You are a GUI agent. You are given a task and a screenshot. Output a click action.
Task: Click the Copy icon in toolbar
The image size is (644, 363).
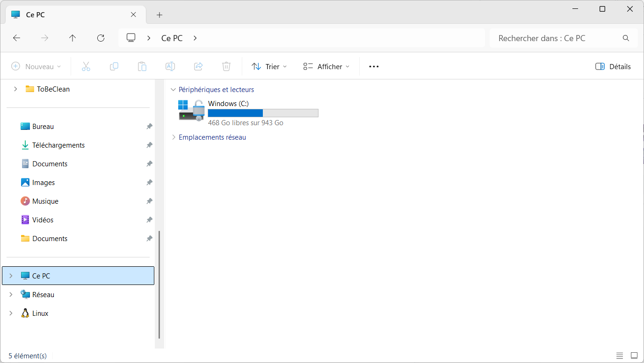pos(114,66)
